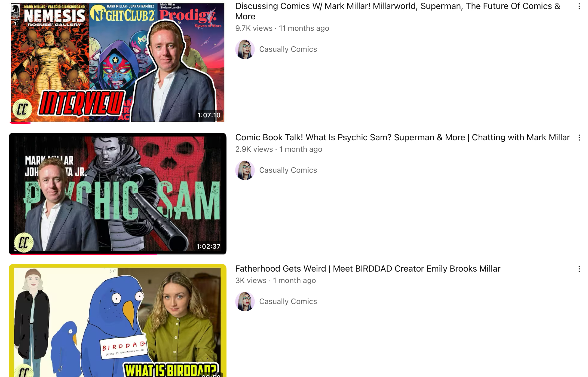588x377 pixels.
Task: Open 'Comic Book Talk! What Is Psychic Sam' title
Action: [x=402, y=138]
